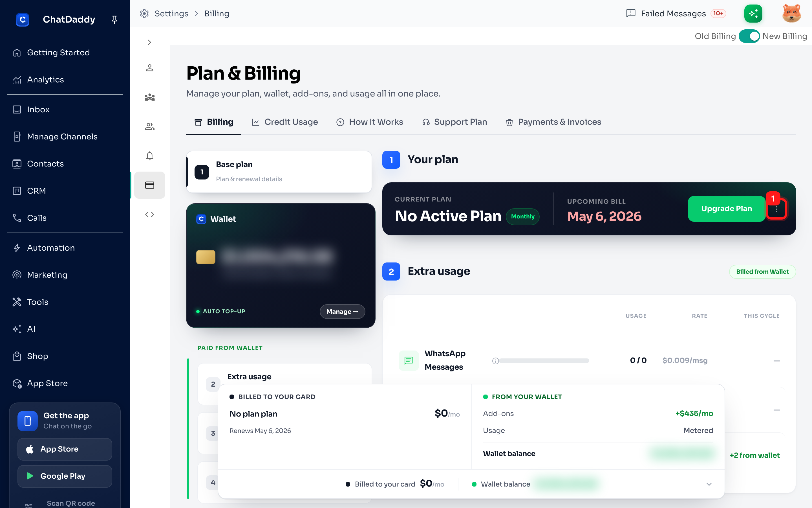Image resolution: width=812 pixels, height=508 pixels.
Task: Click the Tools hammer icon
Action: 17,302
